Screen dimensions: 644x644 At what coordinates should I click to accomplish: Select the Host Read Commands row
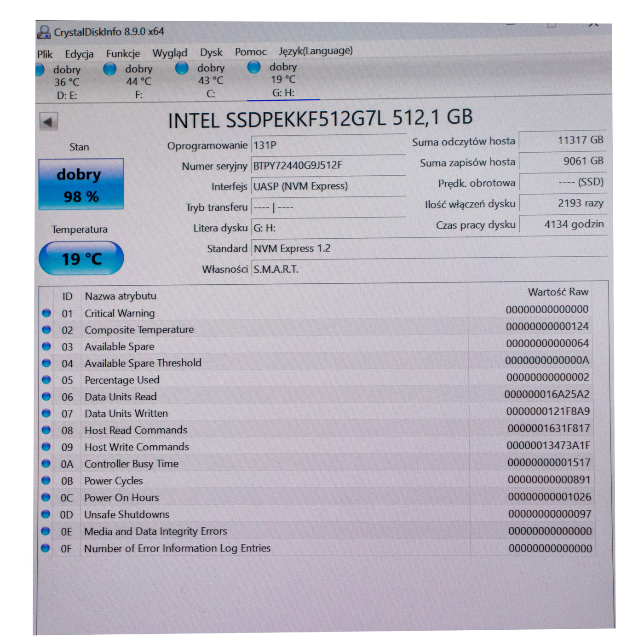(316, 430)
